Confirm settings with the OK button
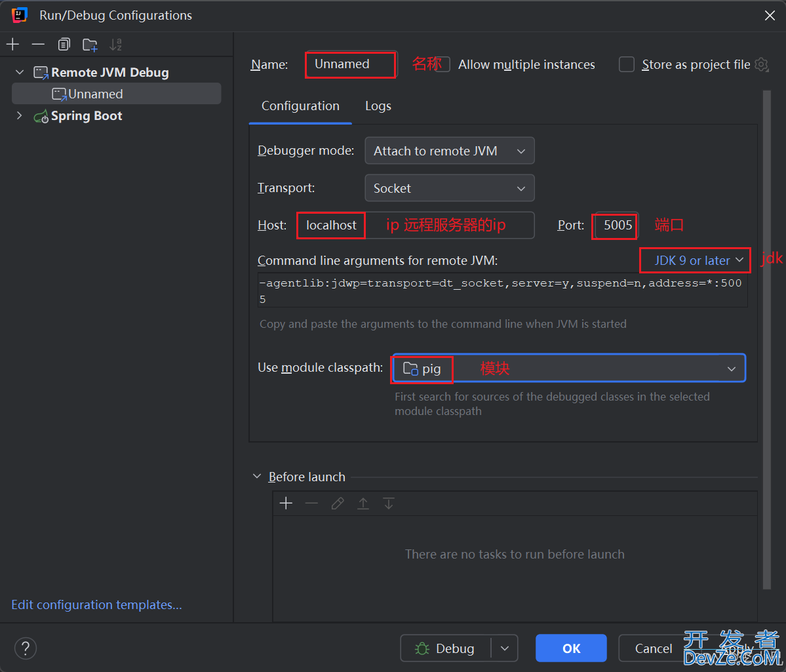This screenshot has height=672, width=786. 570,648
